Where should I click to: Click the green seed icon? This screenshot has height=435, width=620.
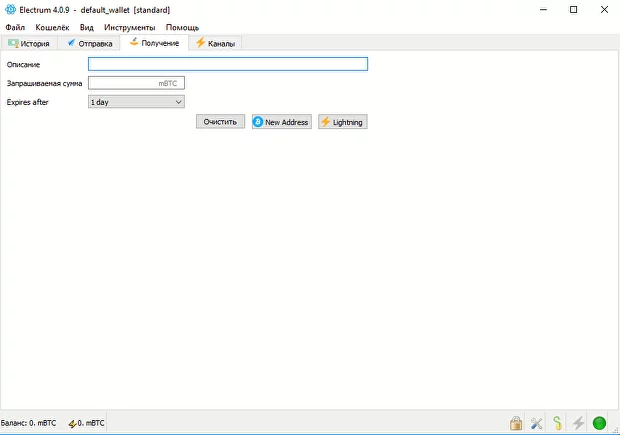558,423
